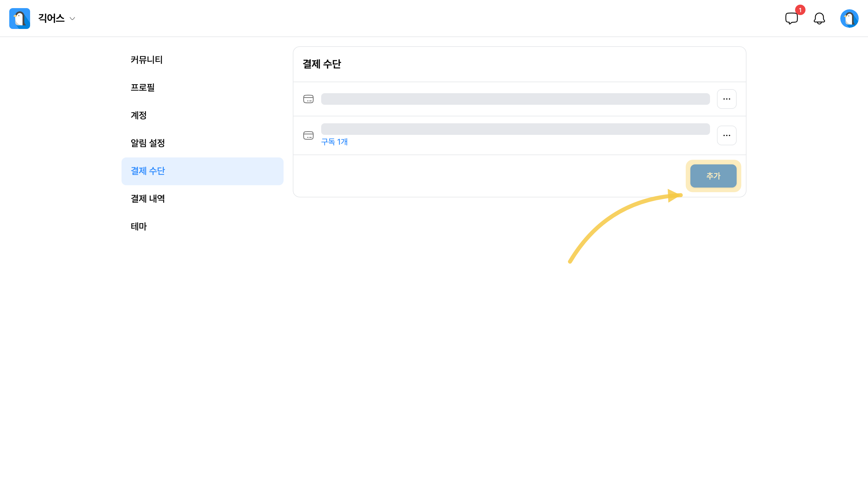Screen dimensions: 868x492
Task: Click the red unread message badge
Action: coord(800,10)
